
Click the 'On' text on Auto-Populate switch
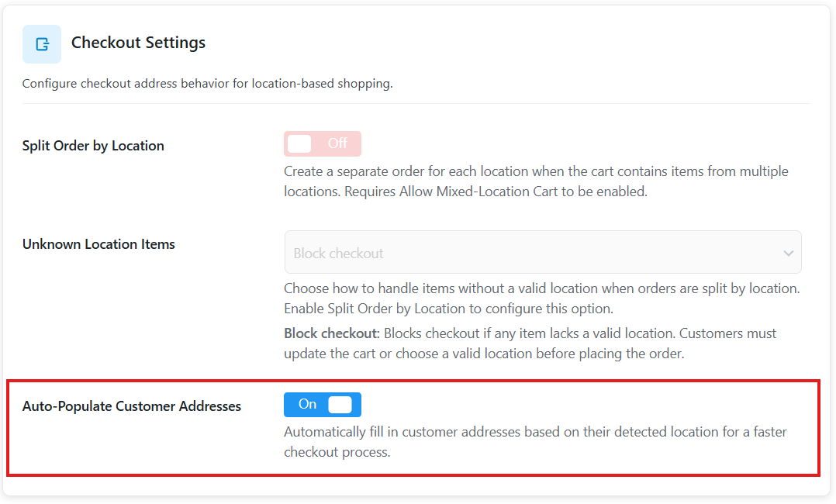click(307, 404)
